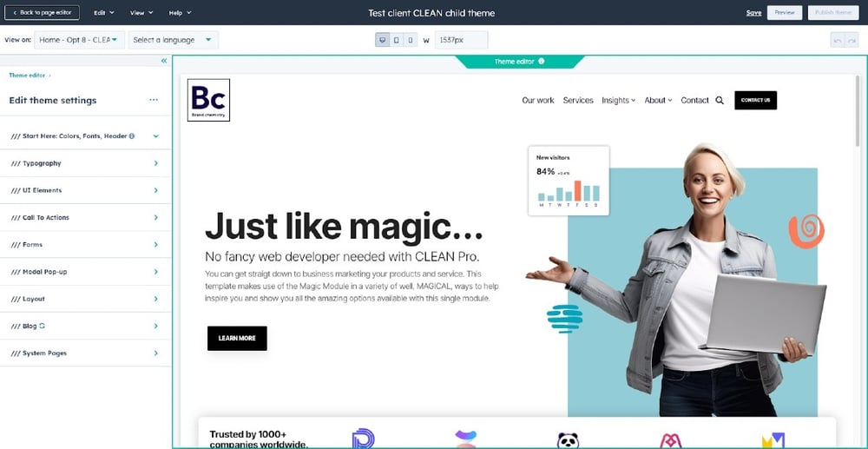Click the undo arrow button
The width and height of the screenshot is (868, 449).
837,40
